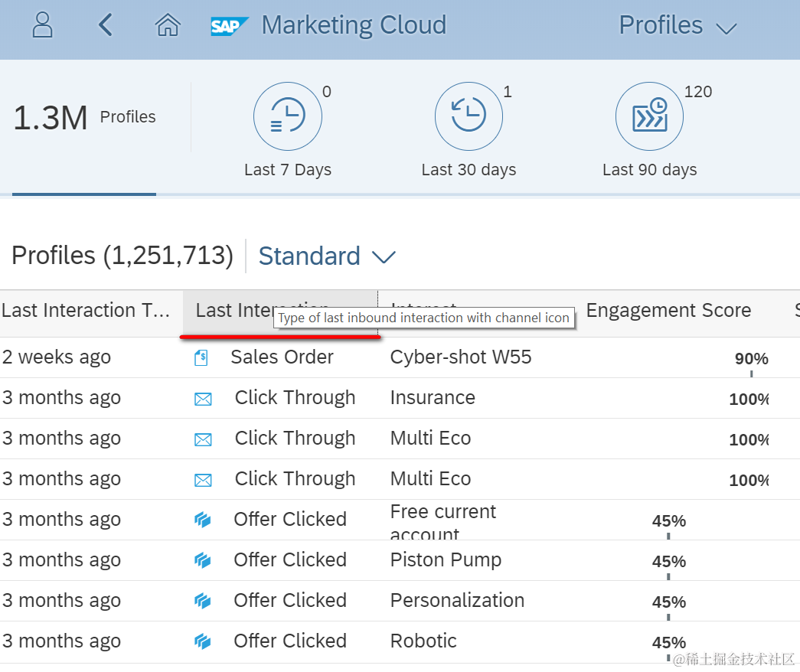Click the email icon beside Insurance row
This screenshot has height=672, width=800.
tap(203, 399)
